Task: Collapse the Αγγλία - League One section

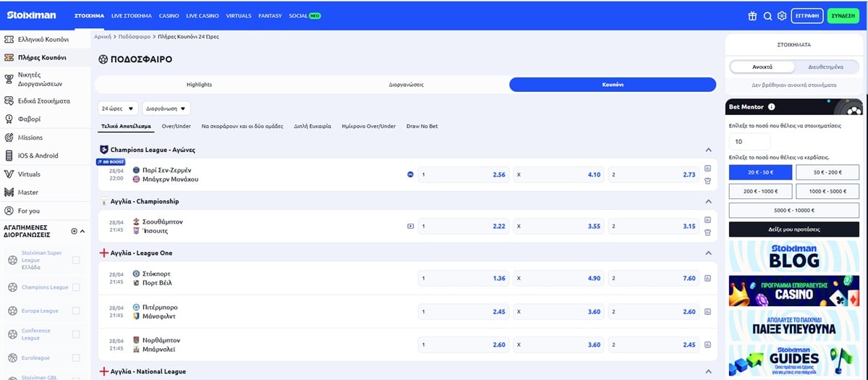Action: coord(707,253)
